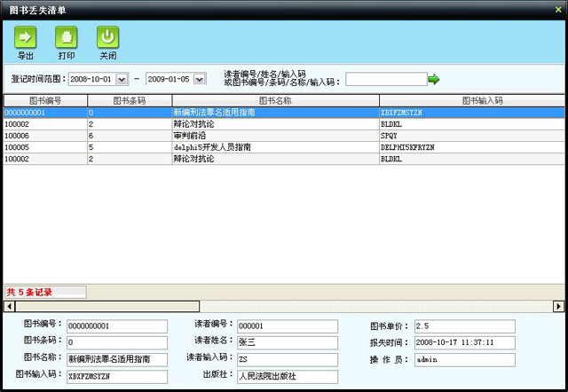The image size is (568, 392).
Task: Click the 图书名称 column header
Action: [x=275, y=101]
